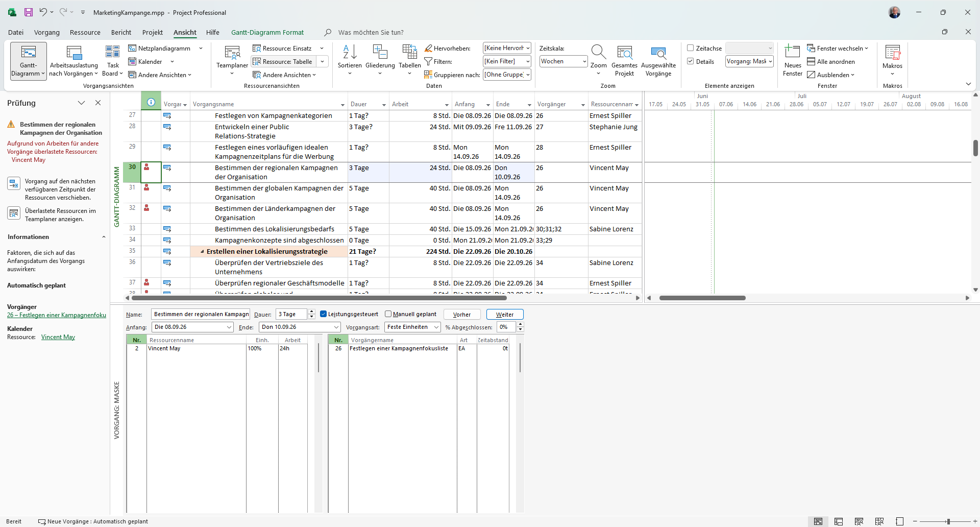The image size is (980, 527).
Task: Click the Was möchten Sie tun search field
Action: (371, 32)
